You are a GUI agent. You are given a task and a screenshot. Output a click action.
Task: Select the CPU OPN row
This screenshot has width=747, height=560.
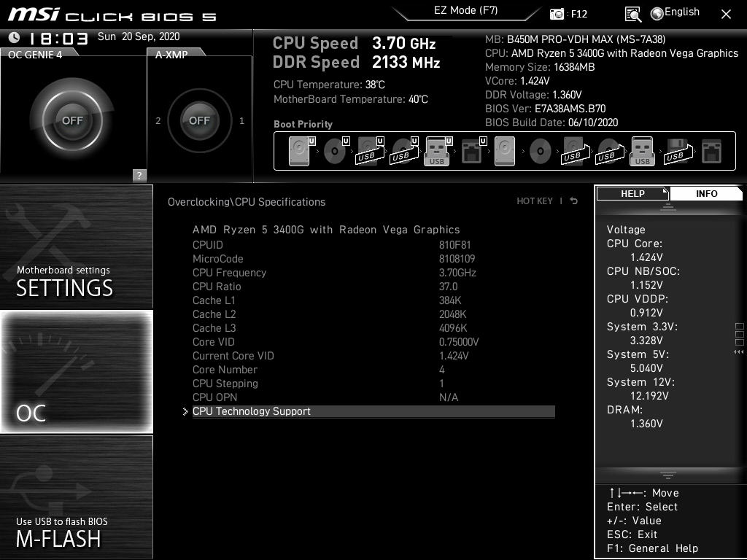[x=373, y=397]
